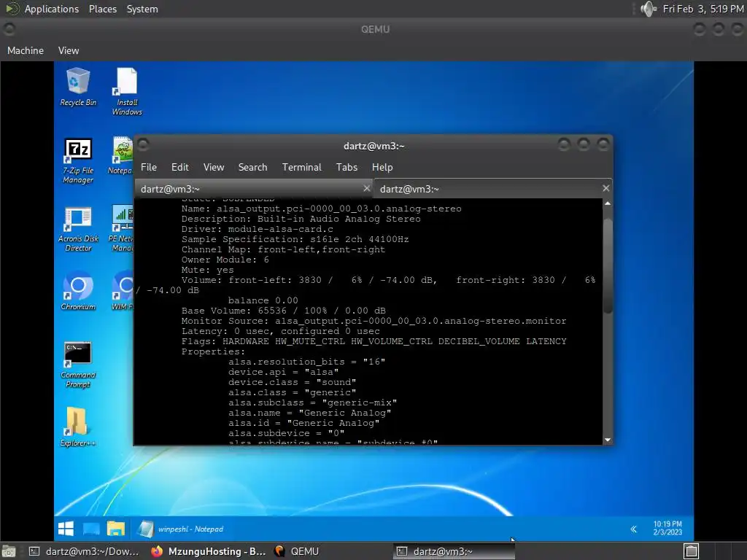Open PE Network Manager icon
Viewport: 747px width, 560px height.
pyautogui.click(x=123, y=229)
